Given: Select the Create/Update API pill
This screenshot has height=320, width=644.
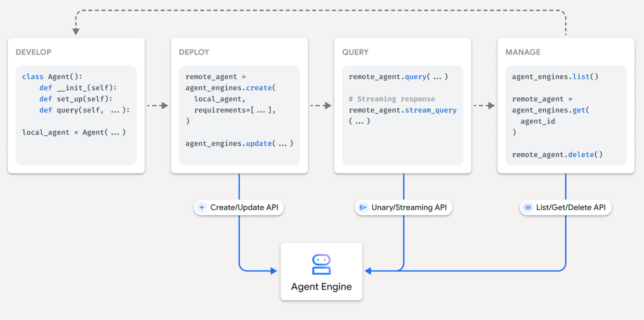Looking at the screenshot, I should (239, 207).
